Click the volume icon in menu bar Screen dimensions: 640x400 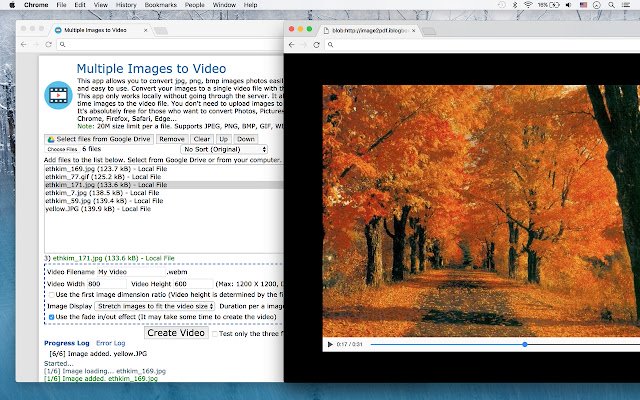(568, 5)
